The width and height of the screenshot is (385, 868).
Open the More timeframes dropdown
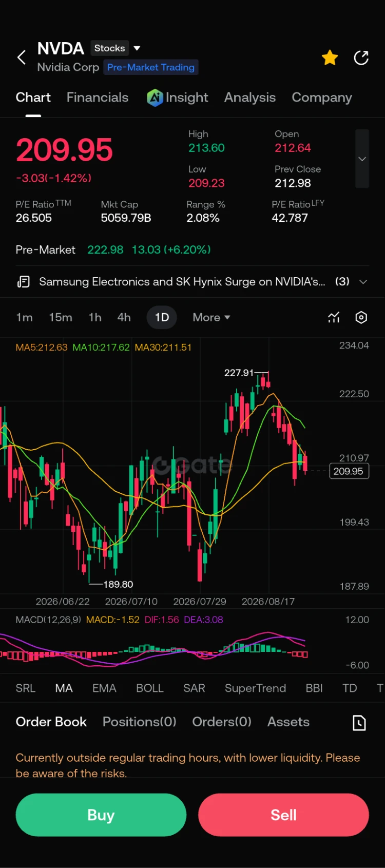(211, 317)
